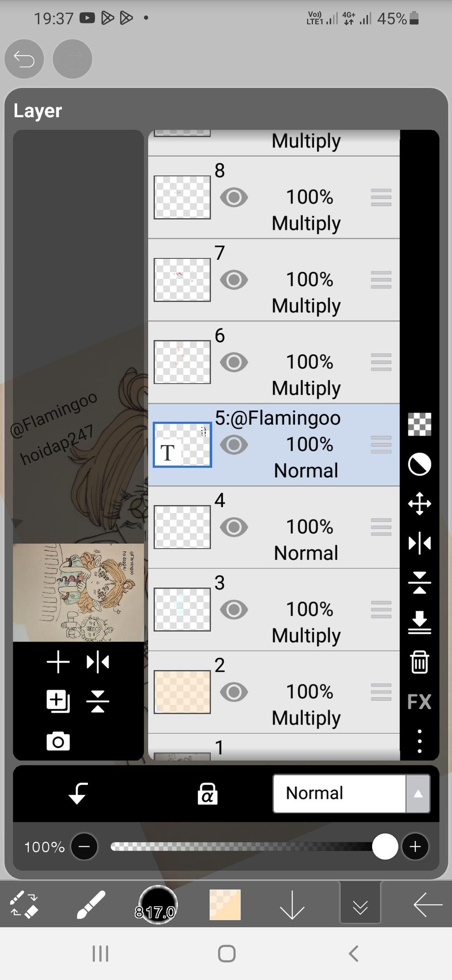Select the Brush tool

91,904
